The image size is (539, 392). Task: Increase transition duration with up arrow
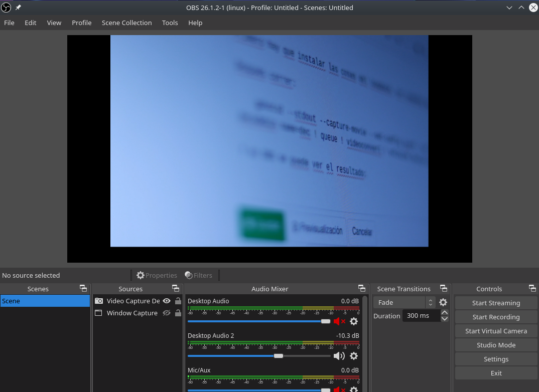tap(444, 313)
